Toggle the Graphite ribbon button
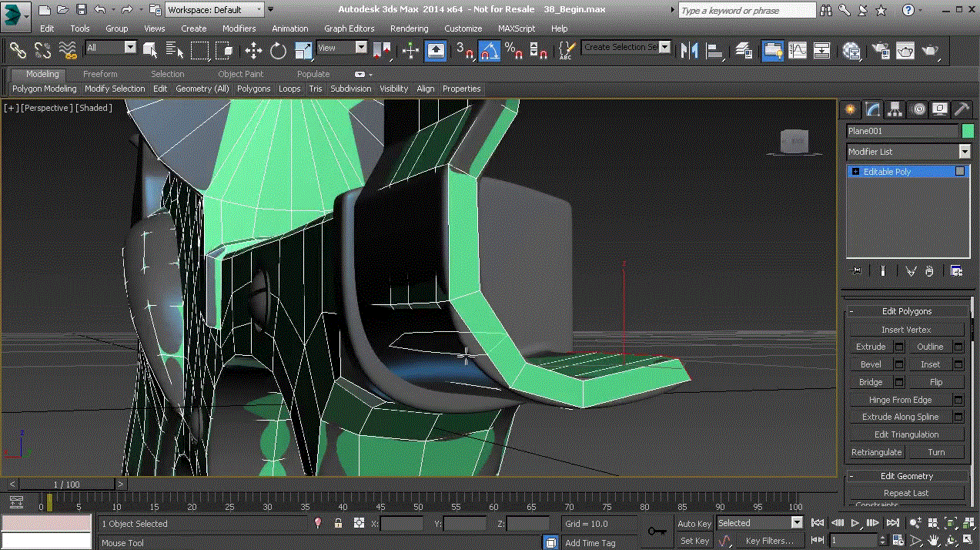The image size is (980, 550). coord(773,51)
